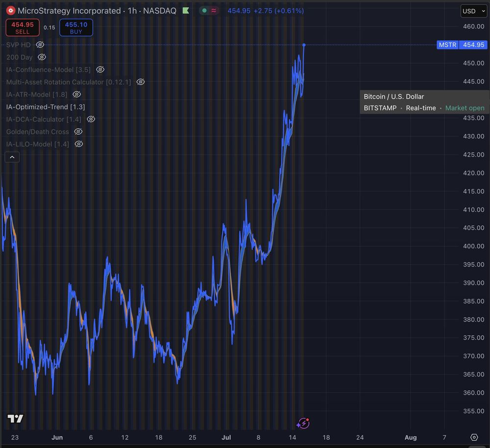Click the IA-ATR-Model [1.8] label
This screenshot has height=448, width=490.
pos(37,95)
